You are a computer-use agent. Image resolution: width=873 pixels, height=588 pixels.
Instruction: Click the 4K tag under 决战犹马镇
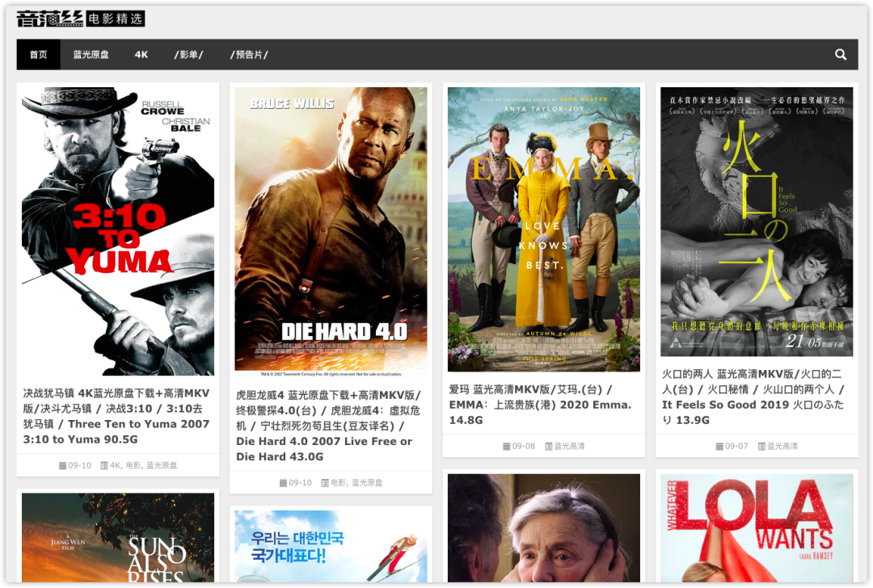[115, 465]
